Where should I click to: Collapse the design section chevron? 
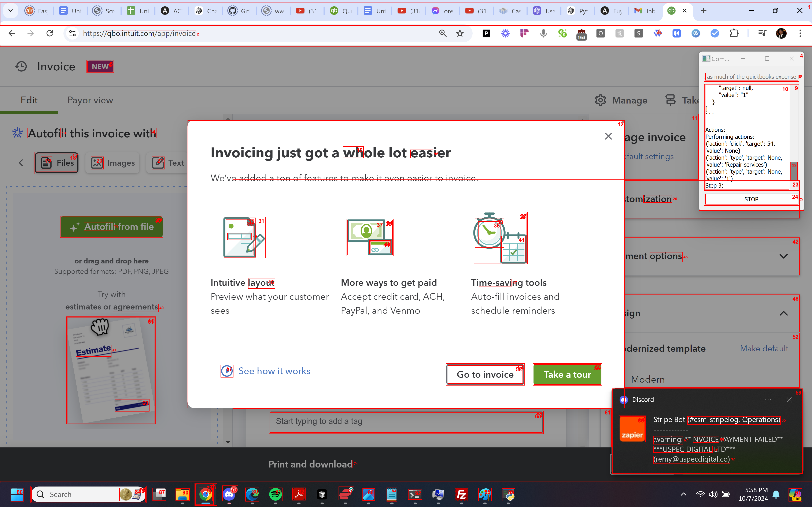(x=783, y=313)
